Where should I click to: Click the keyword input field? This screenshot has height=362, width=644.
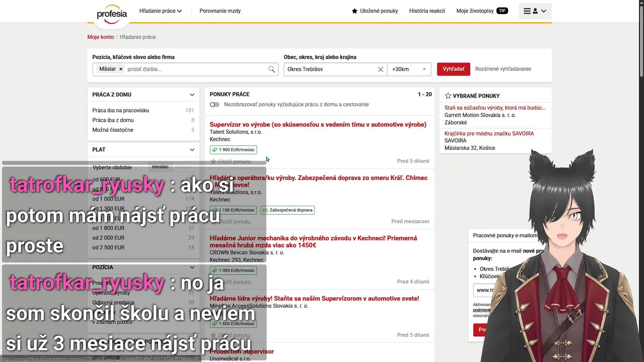pos(196,69)
